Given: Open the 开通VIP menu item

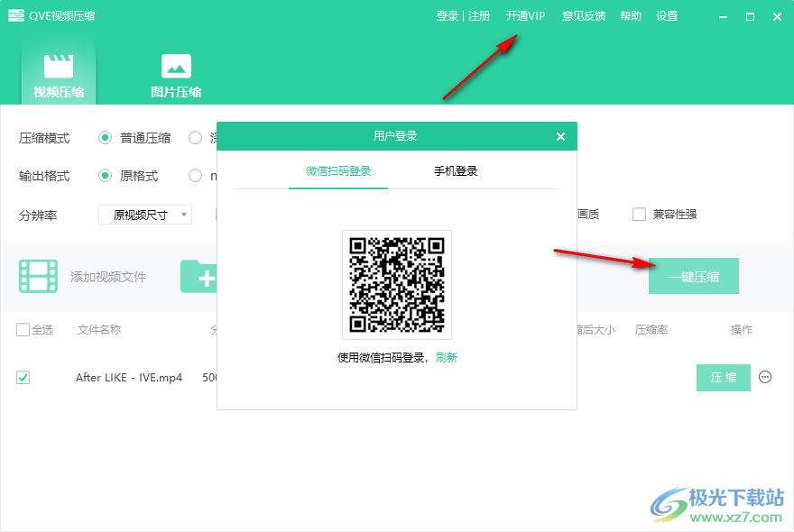Looking at the screenshot, I should (x=525, y=16).
